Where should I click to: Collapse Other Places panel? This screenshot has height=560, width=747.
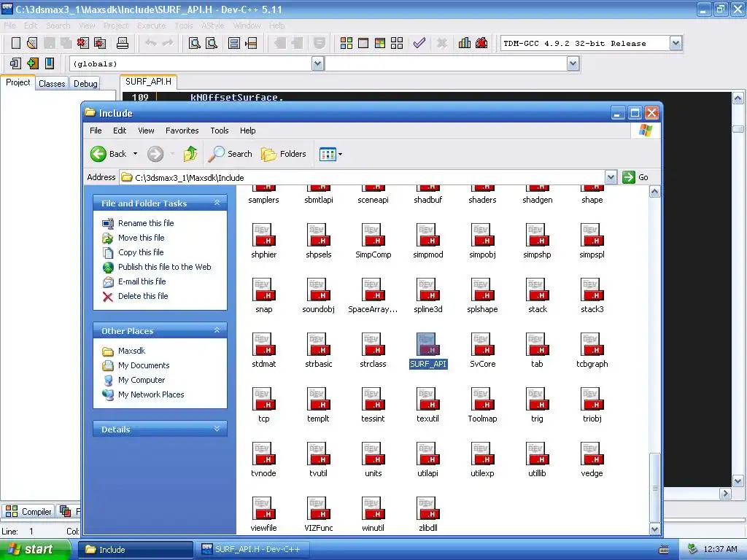pos(217,330)
